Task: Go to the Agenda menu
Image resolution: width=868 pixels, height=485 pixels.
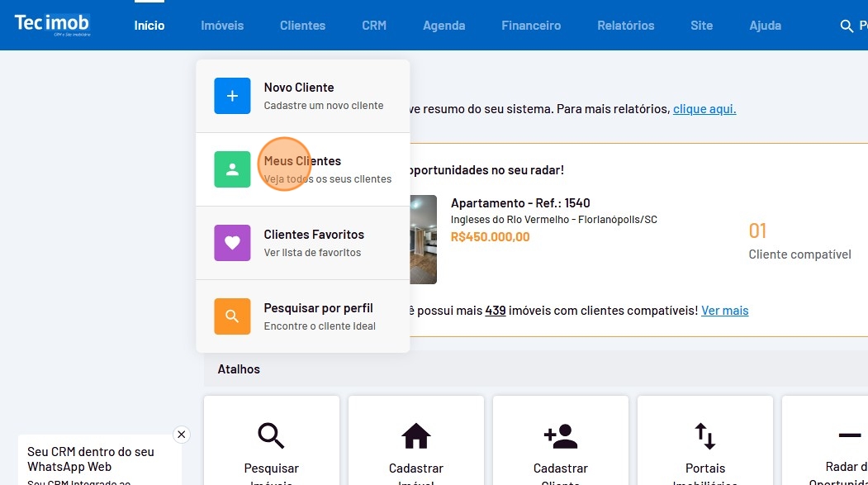Action: (443, 26)
